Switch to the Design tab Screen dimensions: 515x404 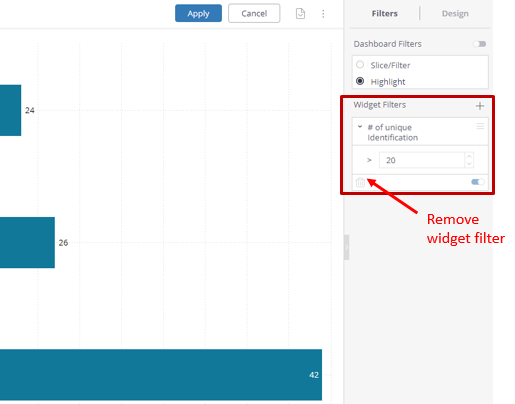pyautogui.click(x=455, y=14)
